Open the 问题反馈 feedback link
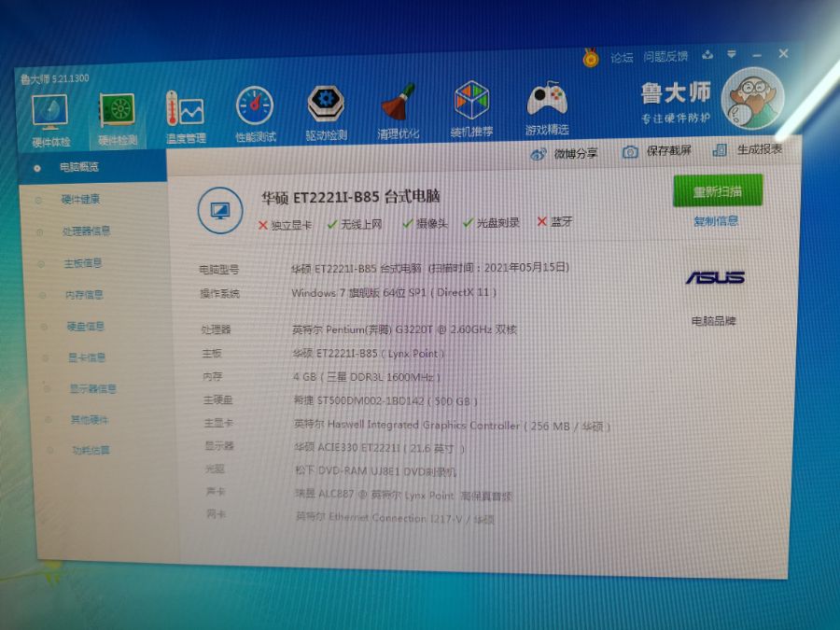The width and height of the screenshot is (840, 630). coord(665,56)
